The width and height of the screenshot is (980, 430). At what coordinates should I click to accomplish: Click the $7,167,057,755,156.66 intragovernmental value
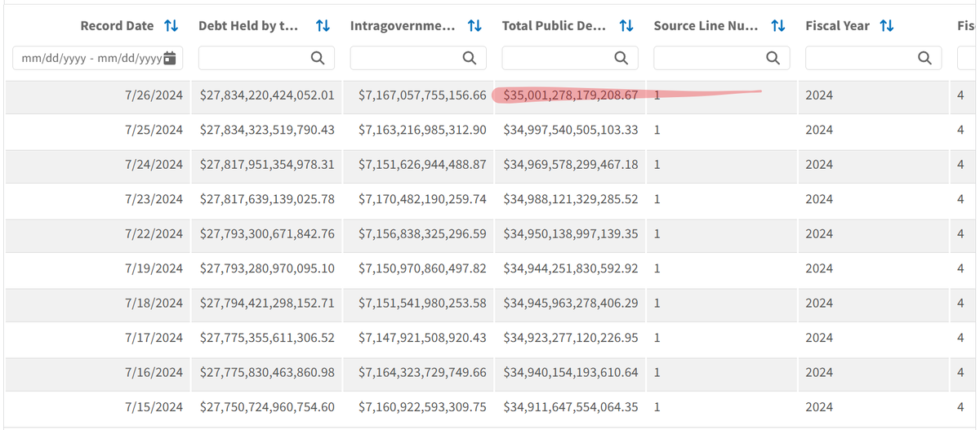point(423,95)
